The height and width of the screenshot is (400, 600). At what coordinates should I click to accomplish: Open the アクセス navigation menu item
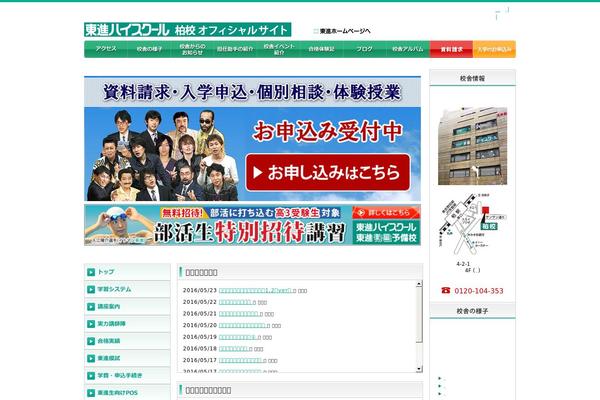tap(106, 49)
